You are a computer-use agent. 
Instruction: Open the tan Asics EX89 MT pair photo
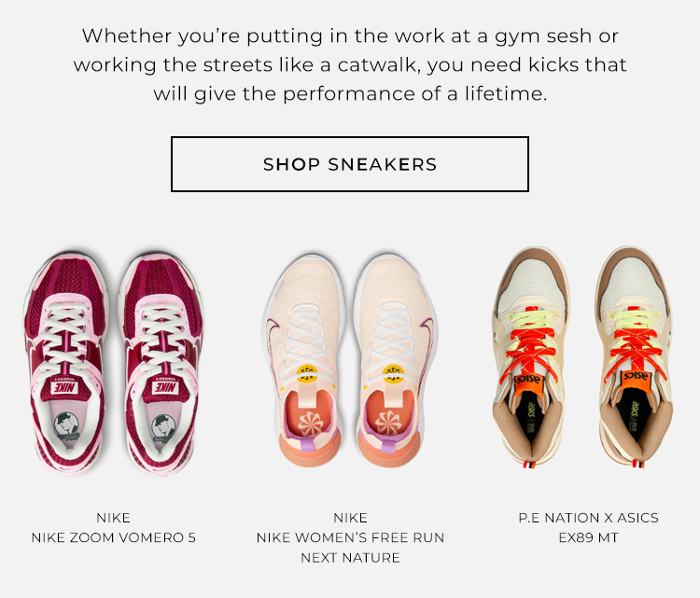(x=582, y=357)
